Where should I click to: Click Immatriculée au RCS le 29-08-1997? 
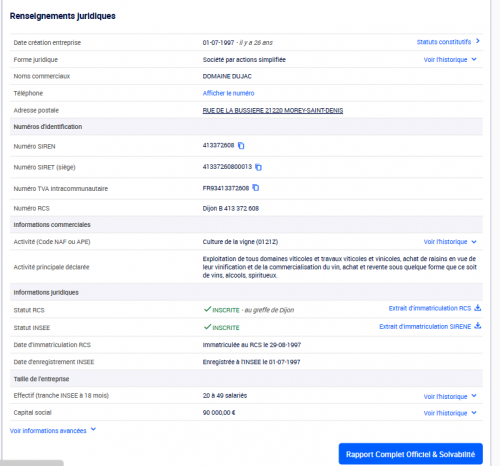tap(252, 345)
